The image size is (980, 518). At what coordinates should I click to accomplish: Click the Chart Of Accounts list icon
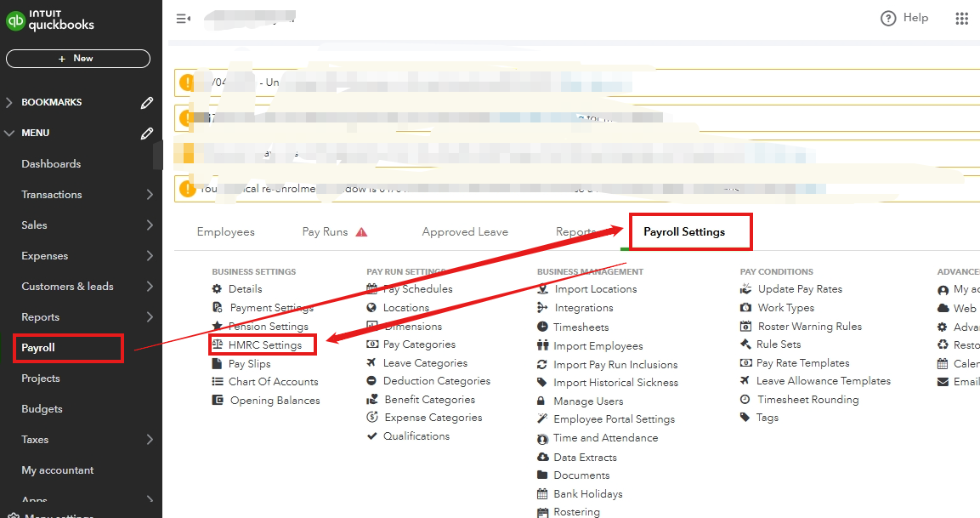217,382
